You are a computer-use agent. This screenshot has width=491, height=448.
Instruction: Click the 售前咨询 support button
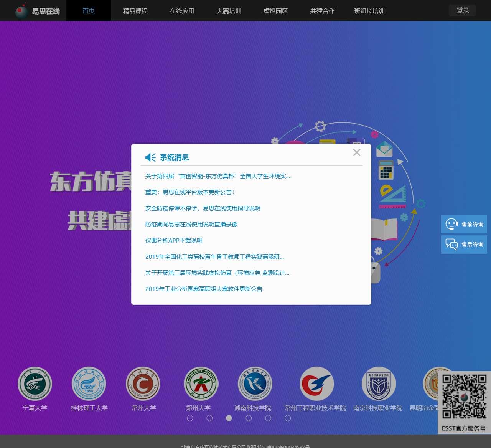464,224
